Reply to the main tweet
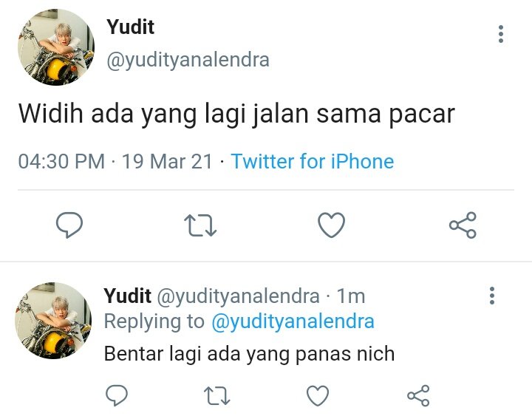The width and height of the screenshot is (532, 419). 69,225
